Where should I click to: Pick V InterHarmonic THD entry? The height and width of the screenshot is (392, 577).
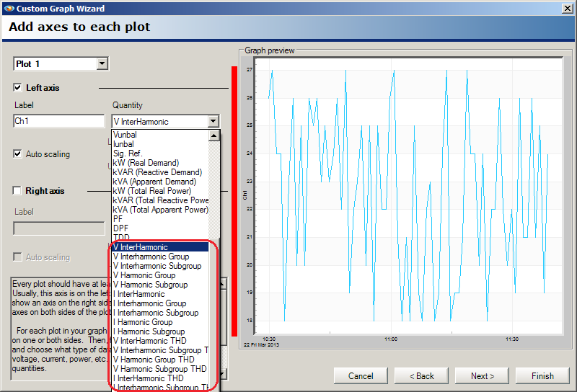[160, 341]
